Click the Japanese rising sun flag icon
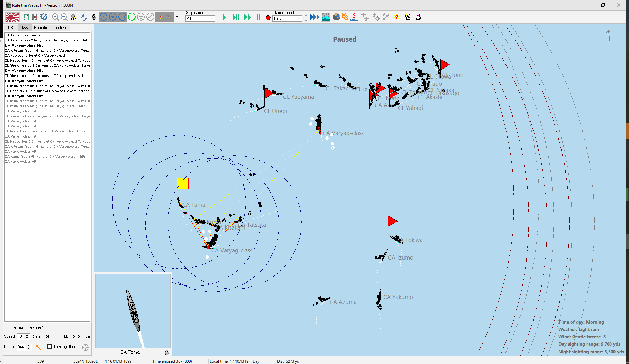The image size is (629, 364). pyautogui.click(x=12, y=17)
